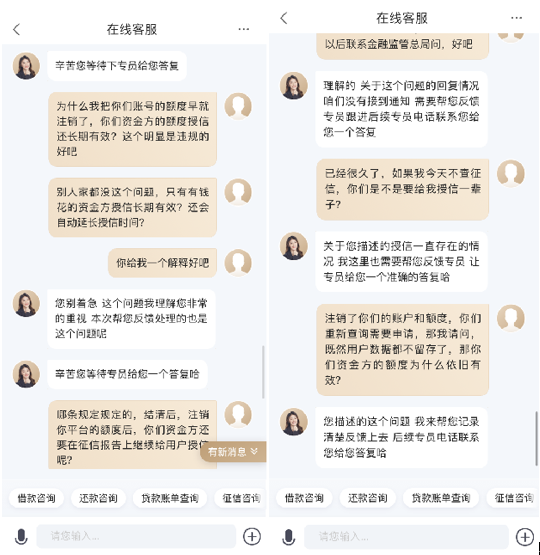Tap the back arrow in right chat
Viewport: 540px width, 555px height.
click(284, 18)
